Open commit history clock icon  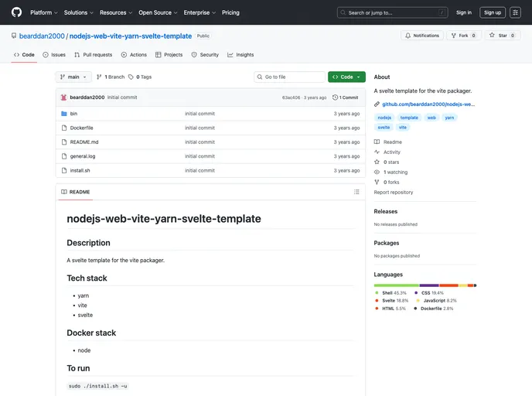(335, 97)
